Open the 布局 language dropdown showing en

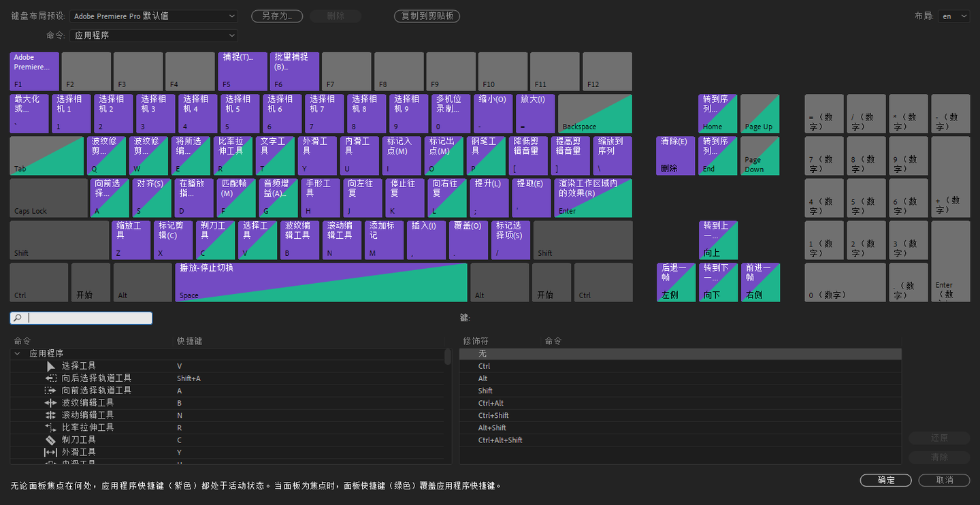(953, 16)
